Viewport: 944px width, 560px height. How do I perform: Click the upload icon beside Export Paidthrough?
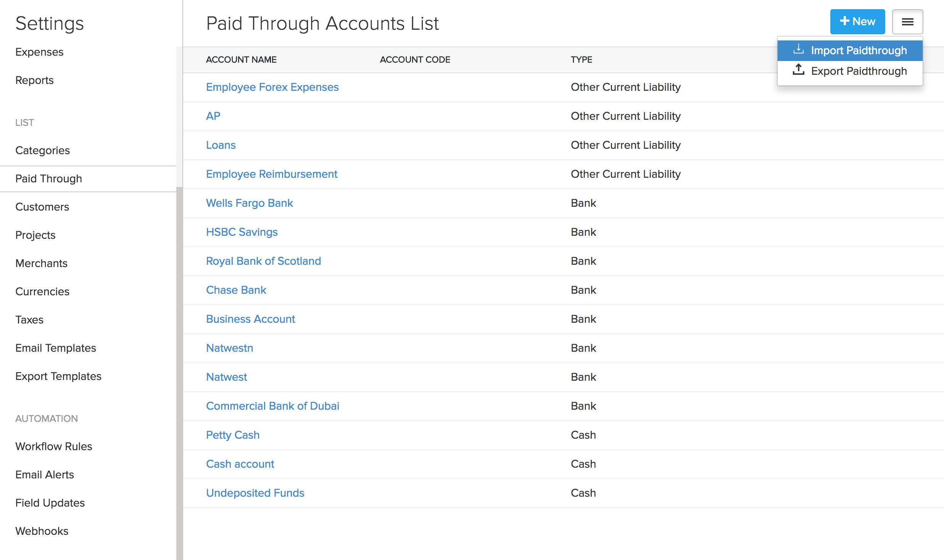[x=798, y=70]
